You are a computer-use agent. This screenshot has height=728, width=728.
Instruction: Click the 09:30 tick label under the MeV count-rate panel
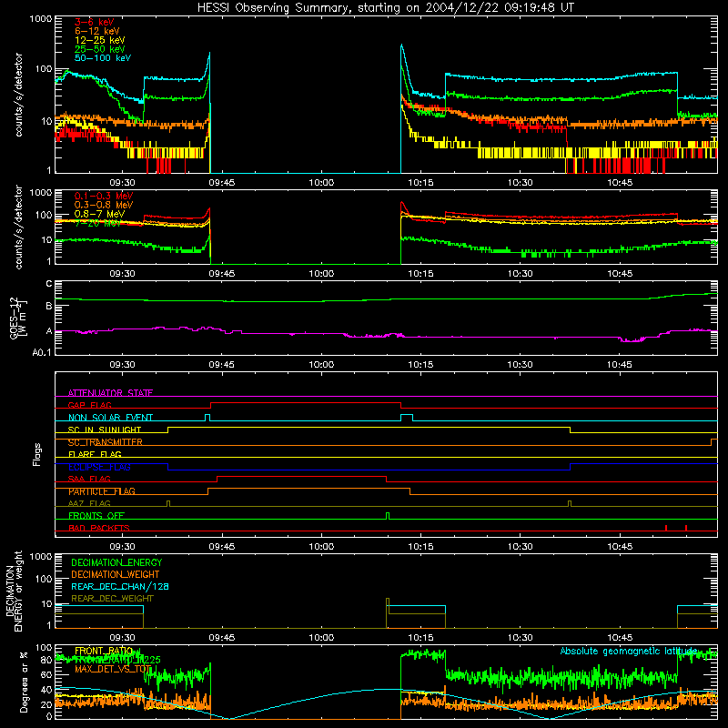click(x=122, y=274)
